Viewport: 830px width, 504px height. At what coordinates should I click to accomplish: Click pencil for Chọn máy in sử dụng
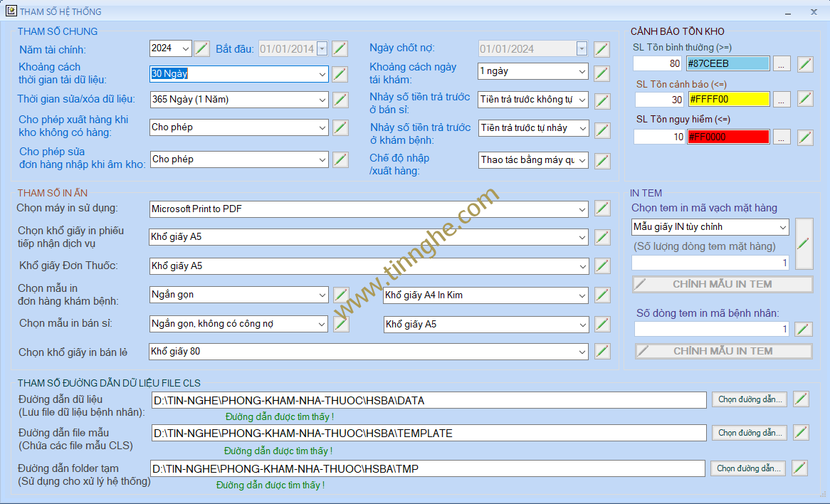(x=602, y=208)
